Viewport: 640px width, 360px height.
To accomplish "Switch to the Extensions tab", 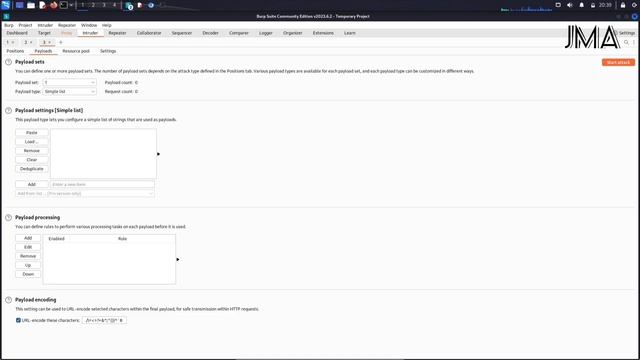I will [x=323, y=33].
